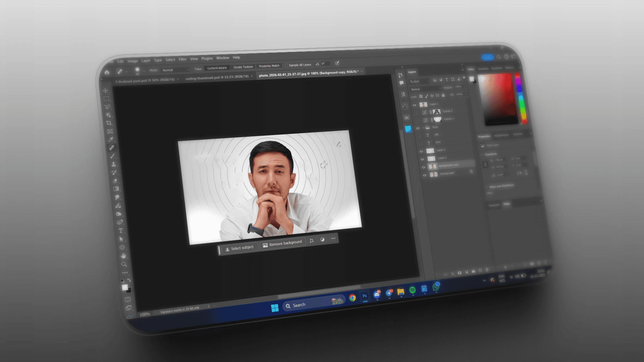Enable the Sample All Layers checkbox
The width and height of the screenshot is (644, 362).
tap(286, 65)
